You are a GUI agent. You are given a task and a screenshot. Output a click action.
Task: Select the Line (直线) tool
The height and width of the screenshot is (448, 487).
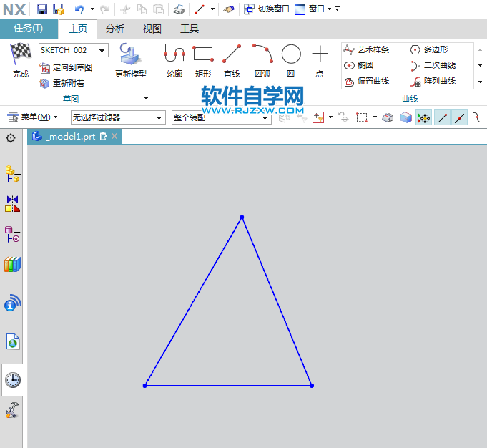pos(232,61)
